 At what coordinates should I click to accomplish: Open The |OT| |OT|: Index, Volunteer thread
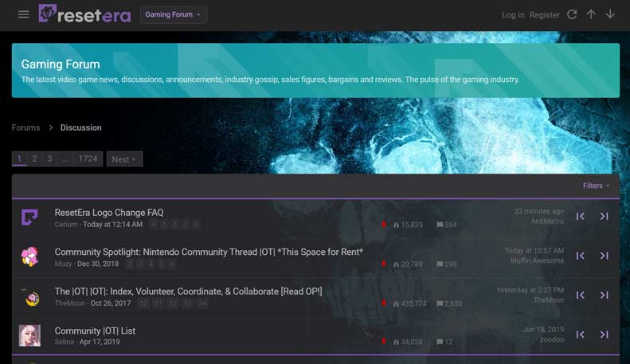point(188,292)
